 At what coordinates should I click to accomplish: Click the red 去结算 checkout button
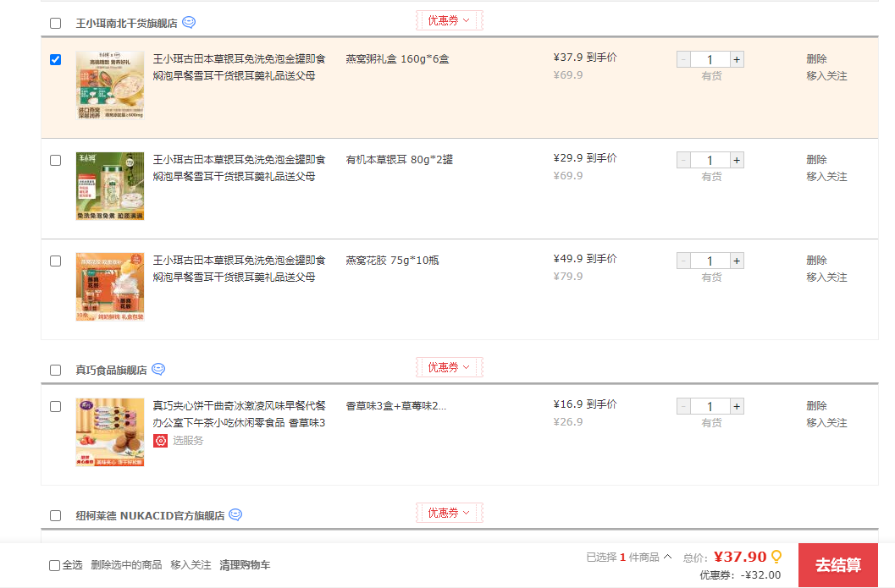click(837, 565)
